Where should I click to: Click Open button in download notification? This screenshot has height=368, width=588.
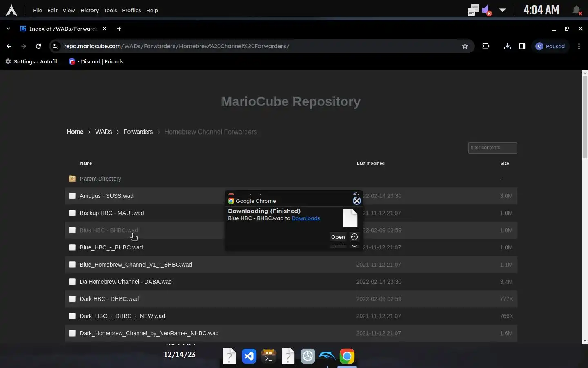coord(338,237)
